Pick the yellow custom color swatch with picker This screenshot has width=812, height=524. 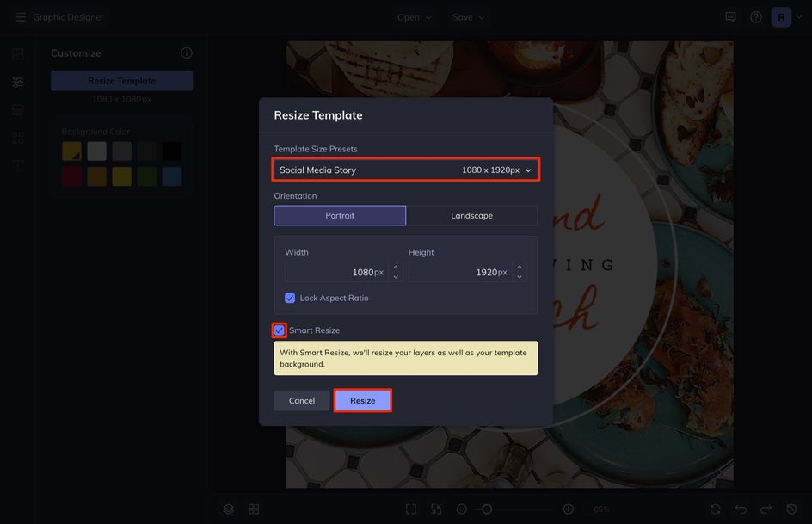[x=71, y=151]
